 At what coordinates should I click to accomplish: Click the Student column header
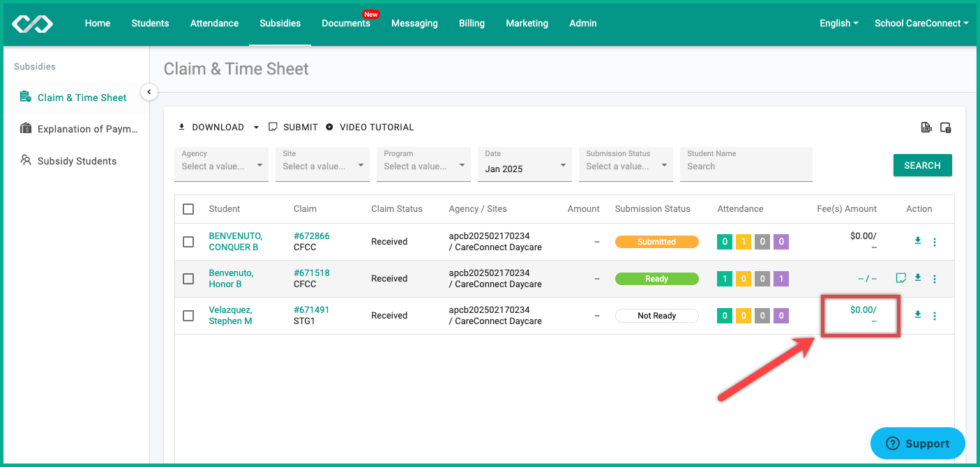click(225, 209)
